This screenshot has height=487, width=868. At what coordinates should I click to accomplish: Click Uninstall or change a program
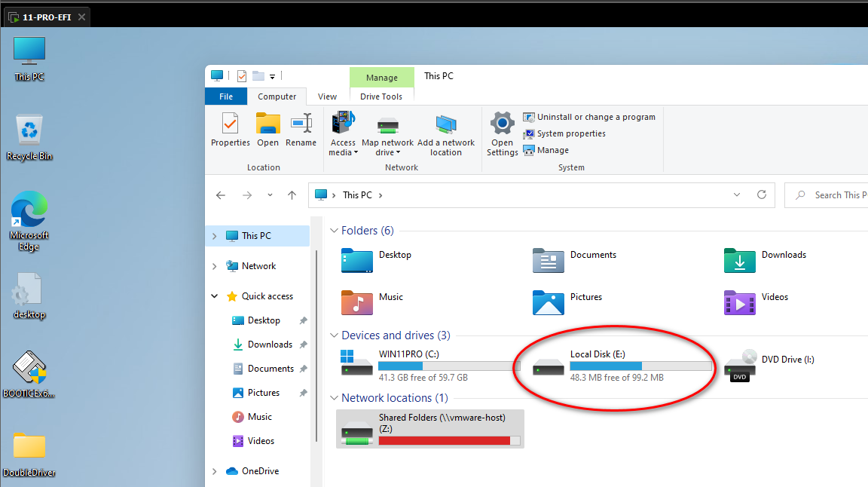[589, 117]
